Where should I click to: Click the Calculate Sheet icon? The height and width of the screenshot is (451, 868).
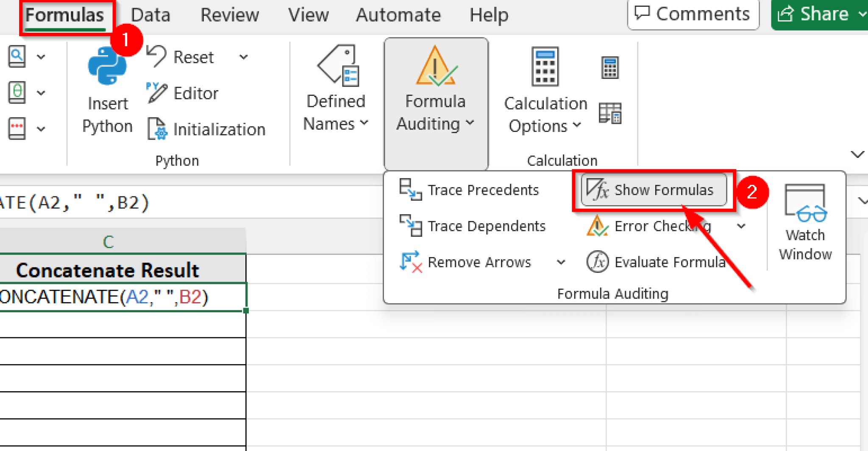[x=610, y=112]
